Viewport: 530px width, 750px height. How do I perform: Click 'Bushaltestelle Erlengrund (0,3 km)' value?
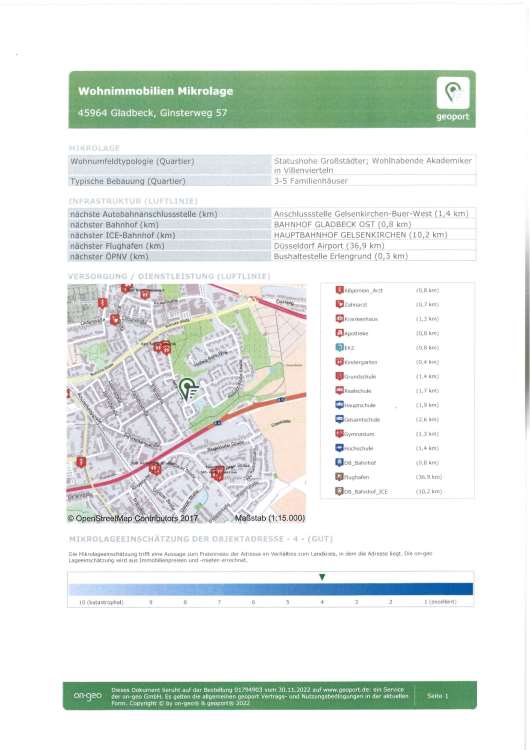[x=340, y=256]
